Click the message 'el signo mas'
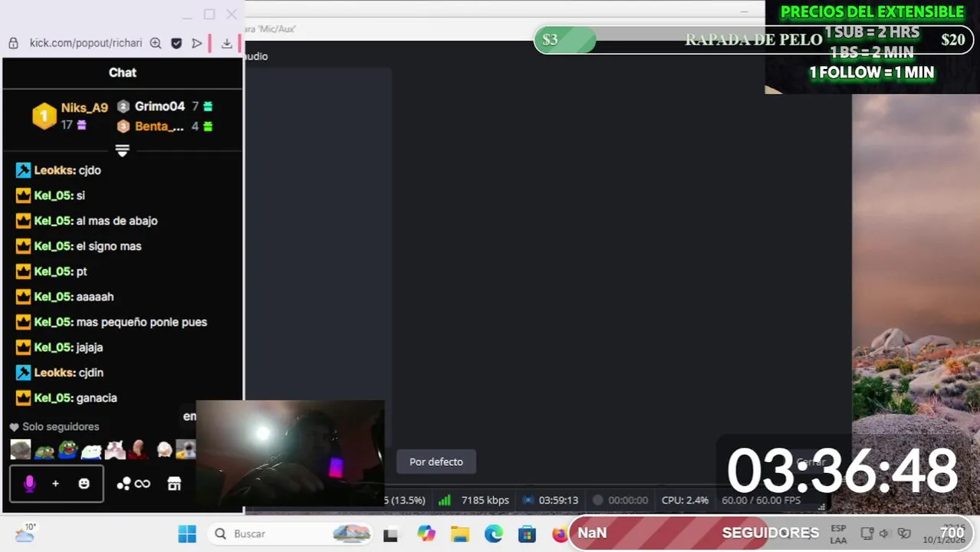980x552 pixels. [109, 246]
